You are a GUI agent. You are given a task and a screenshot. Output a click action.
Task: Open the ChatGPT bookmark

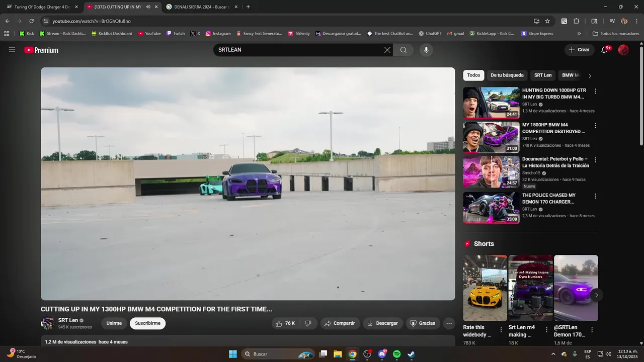click(x=430, y=34)
